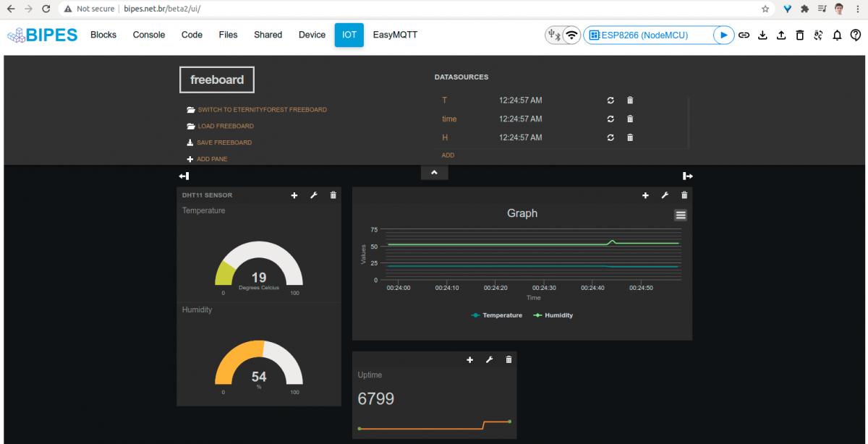The height and width of the screenshot is (444, 868).
Task: Run the program with the blue play button
Action: (x=723, y=34)
